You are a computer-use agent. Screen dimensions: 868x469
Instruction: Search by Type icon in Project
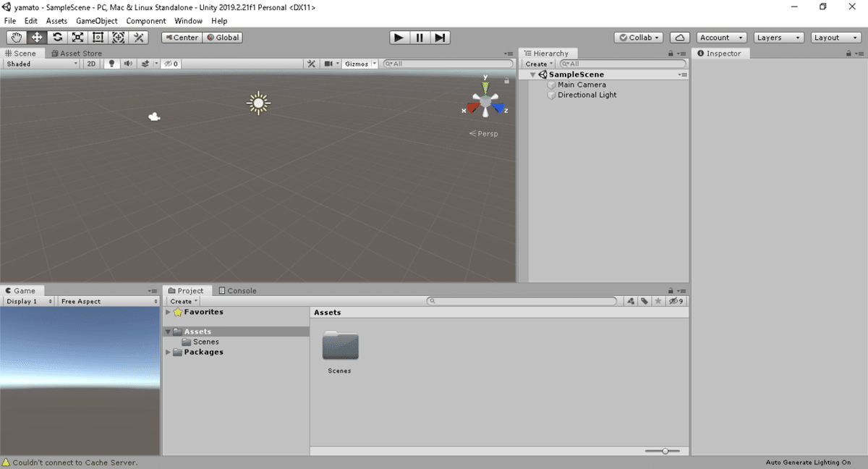click(631, 301)
